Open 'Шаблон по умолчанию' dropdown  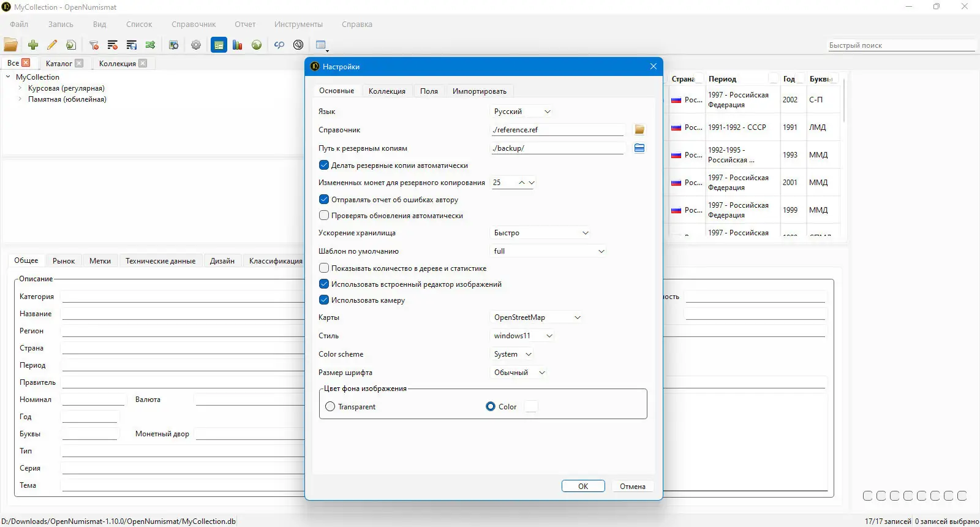549,251
